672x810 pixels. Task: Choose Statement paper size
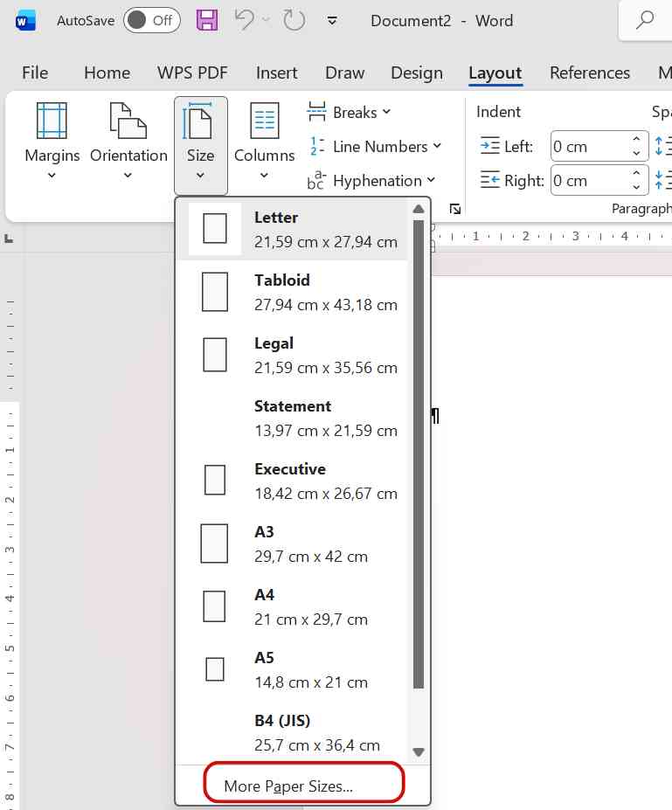point(293,419)
